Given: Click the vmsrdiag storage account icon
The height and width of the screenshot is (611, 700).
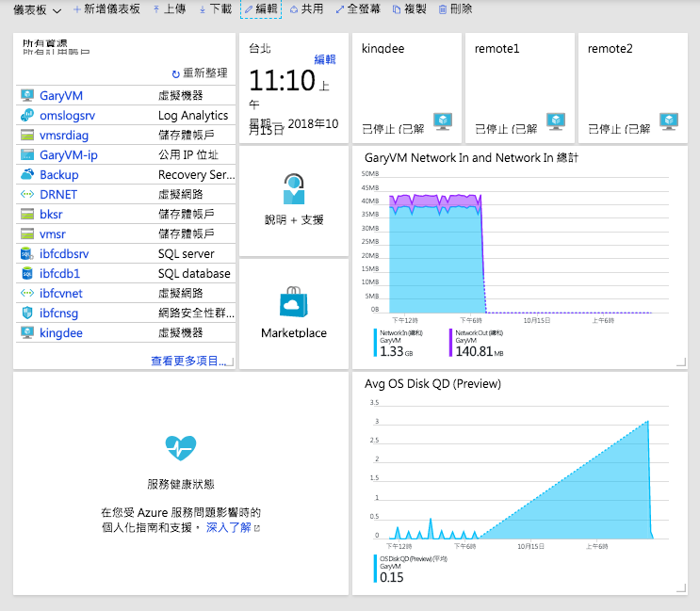Looking at the screenshot, I should click(27, 135).
